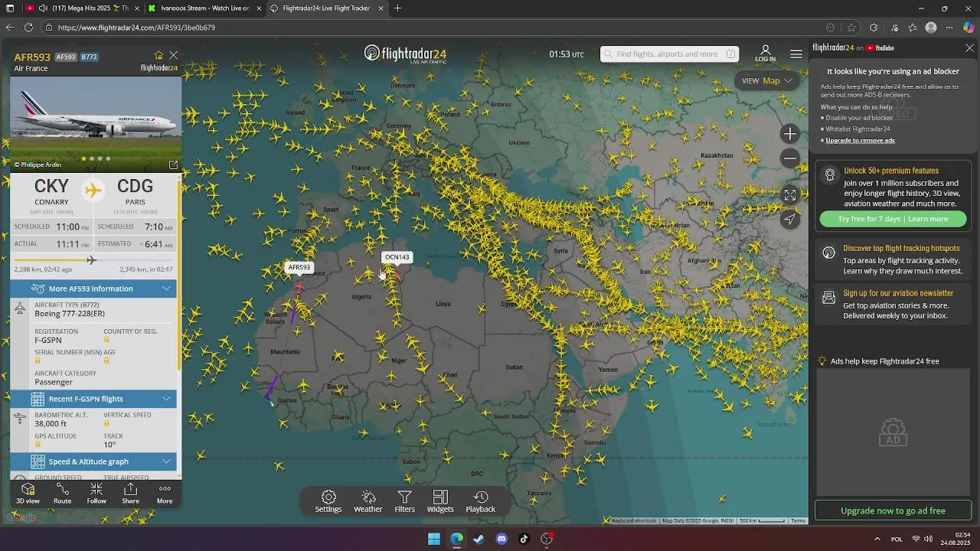Open the browser favorites list
The width and height of the screenshot is (980, 551).
coord(912,28)
